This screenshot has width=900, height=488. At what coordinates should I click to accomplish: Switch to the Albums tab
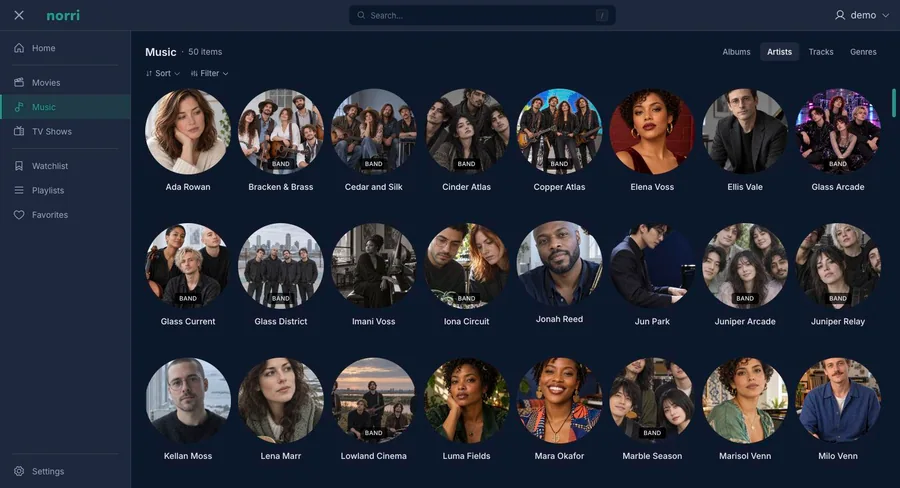click(x=736, y=52)
